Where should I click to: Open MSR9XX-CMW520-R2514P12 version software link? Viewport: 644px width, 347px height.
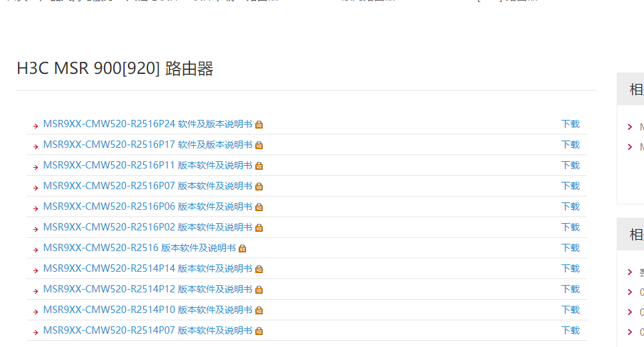[x=147, y=289]
